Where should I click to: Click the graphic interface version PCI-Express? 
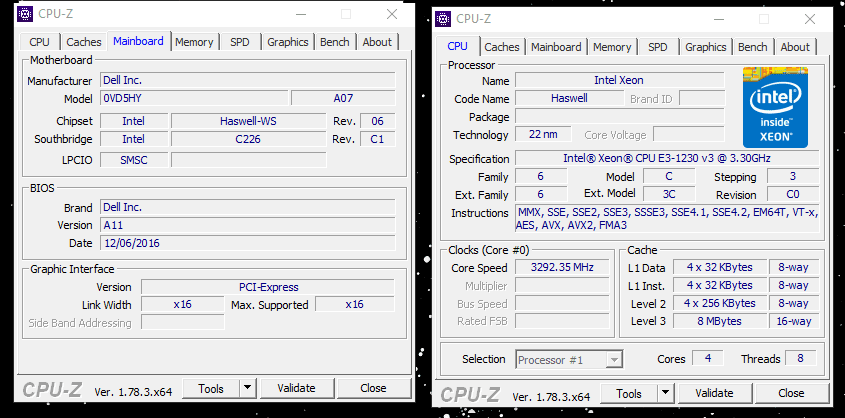(268, 287)
